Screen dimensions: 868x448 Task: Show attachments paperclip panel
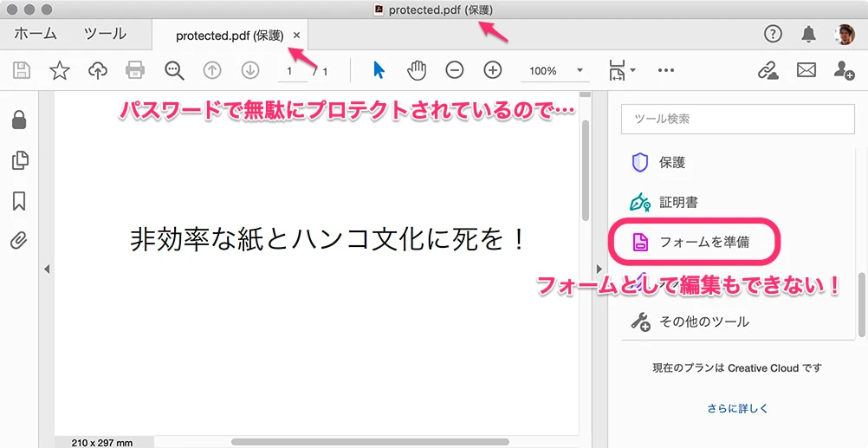(19, 240)
